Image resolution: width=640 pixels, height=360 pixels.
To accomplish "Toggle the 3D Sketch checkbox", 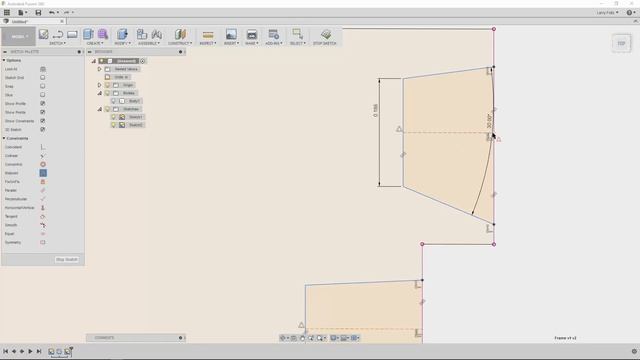I will click(42, 129).
